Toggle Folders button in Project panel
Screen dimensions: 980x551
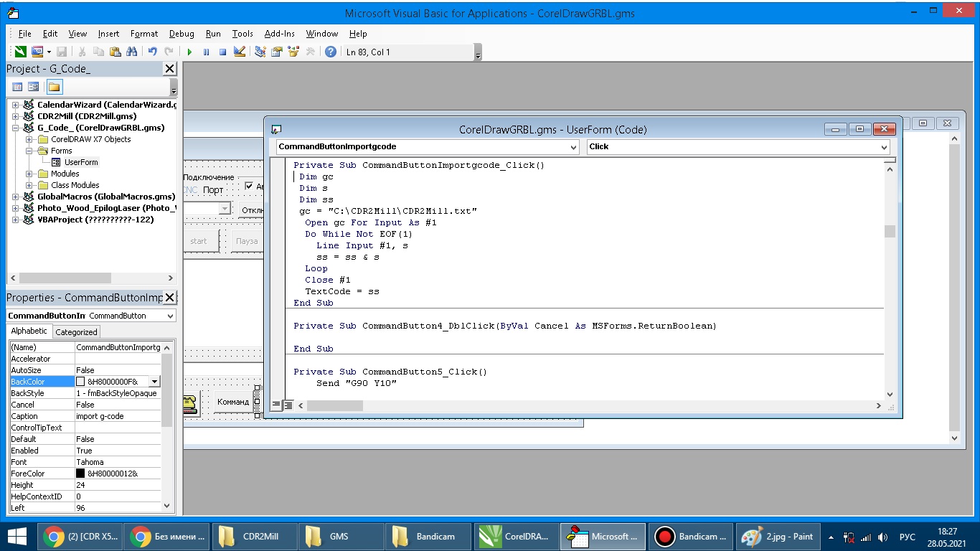(55, 87)
